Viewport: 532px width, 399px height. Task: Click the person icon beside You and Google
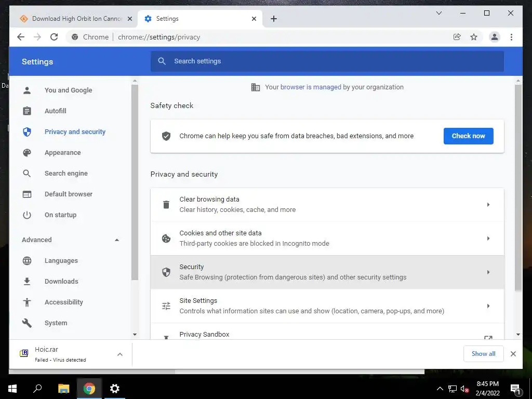coord(27,90)
